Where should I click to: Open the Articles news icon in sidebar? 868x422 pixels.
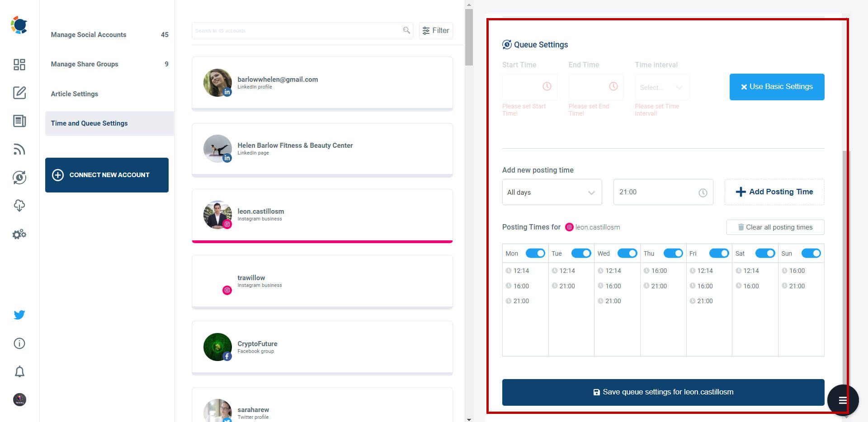coord(19,121)
